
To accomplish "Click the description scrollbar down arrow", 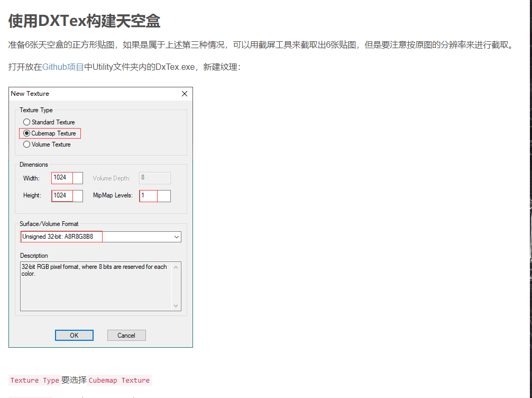I will click(176, 305).
